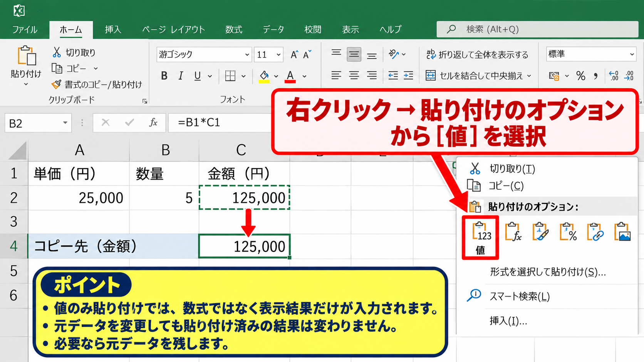Apply the red font color A
The width and height of the screenshot is (644, 362).
290,76
